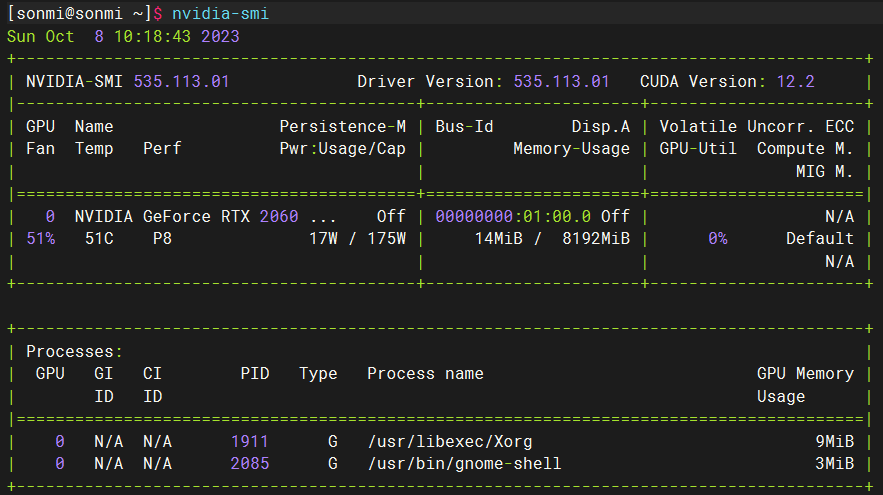Click the power usage 17W
Viewport: 883px width, 495px height.
pos(323,239)
